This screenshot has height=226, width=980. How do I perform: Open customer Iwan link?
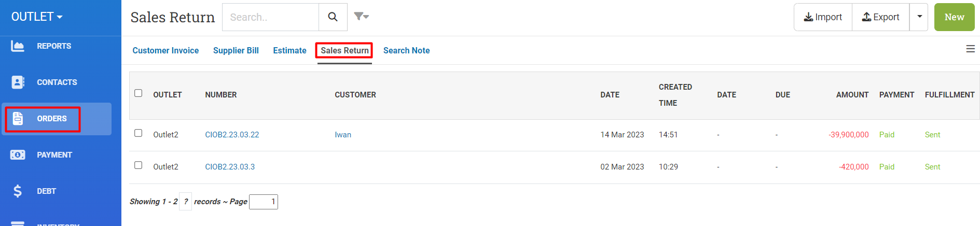[343, 135]
